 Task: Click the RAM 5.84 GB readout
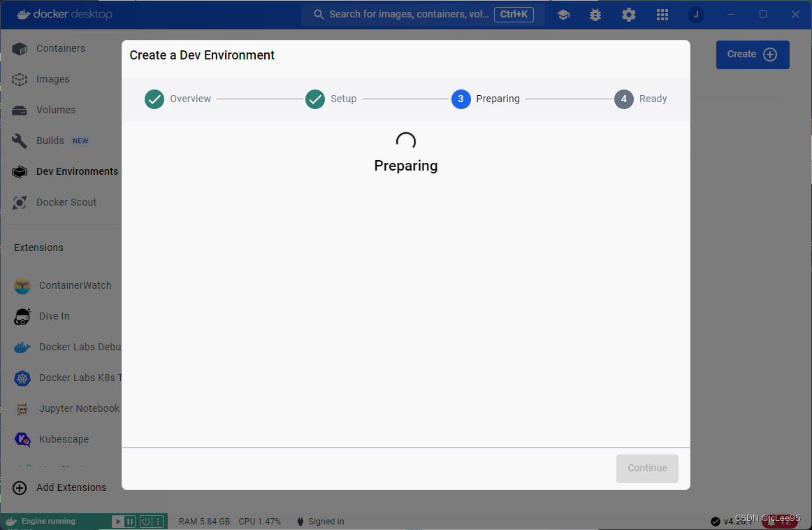(x=205, y=521)
